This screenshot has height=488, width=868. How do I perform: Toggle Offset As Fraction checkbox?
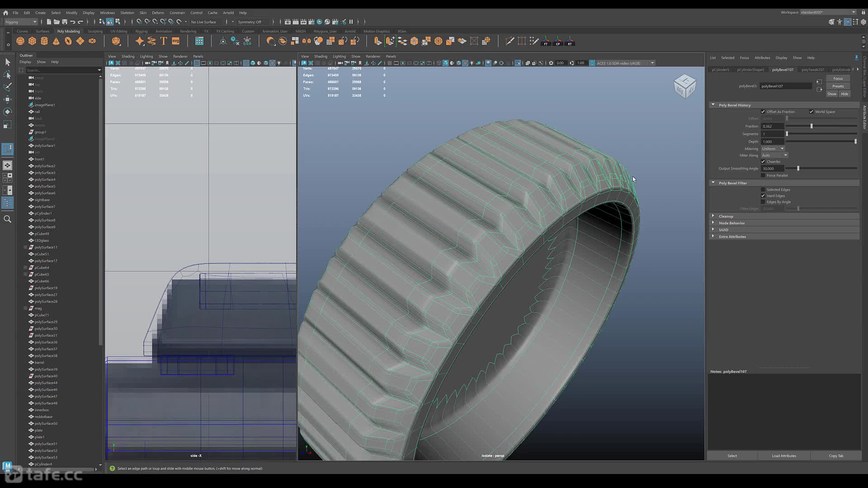(763, 112)
